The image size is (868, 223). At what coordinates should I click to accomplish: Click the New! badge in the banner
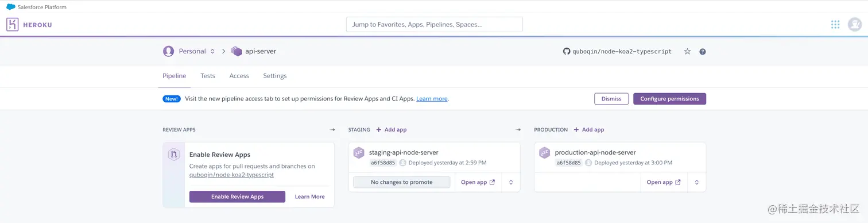click(x=172, y=99)
